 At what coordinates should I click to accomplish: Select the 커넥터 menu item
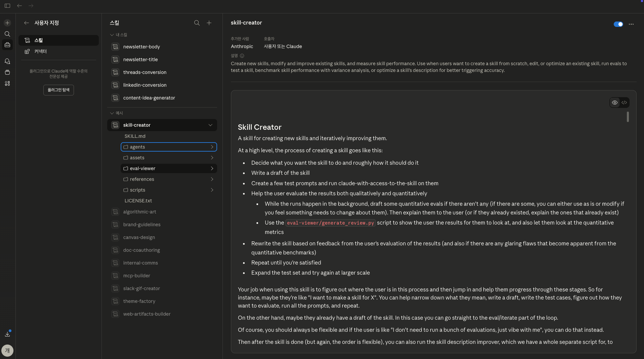(x=40, y=51)
